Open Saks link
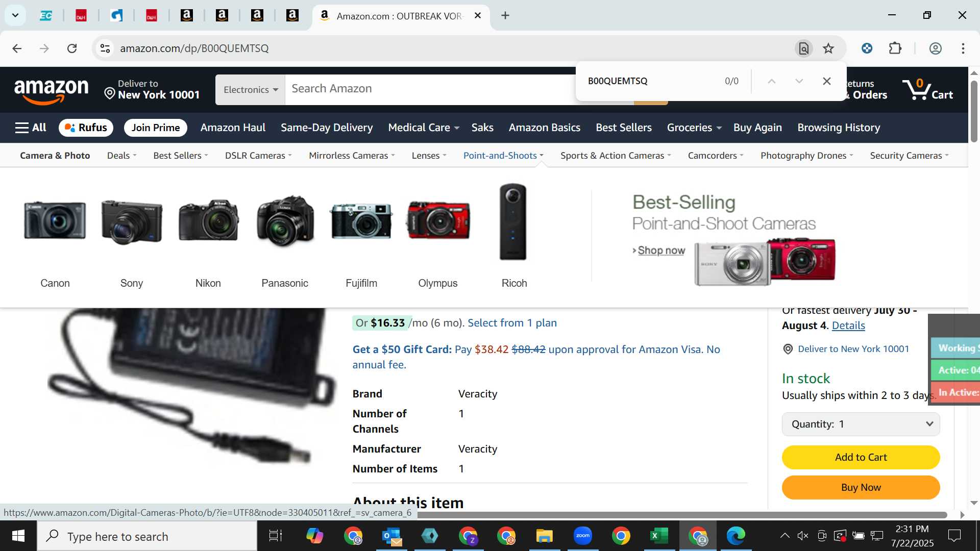Screen dimensions: 980x551 (482, 128)
